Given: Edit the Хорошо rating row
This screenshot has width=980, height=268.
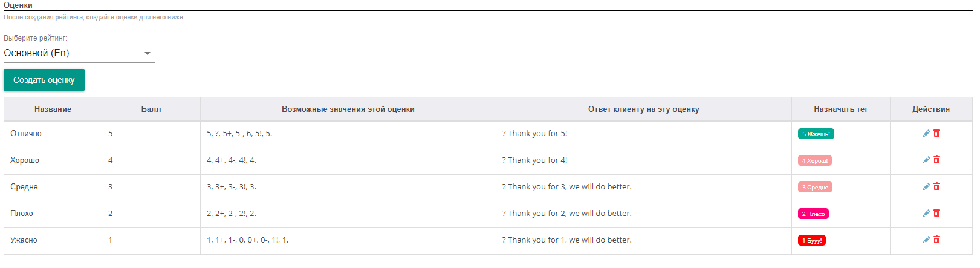Looking at the screenshot, I should click(x=926, y=160).
